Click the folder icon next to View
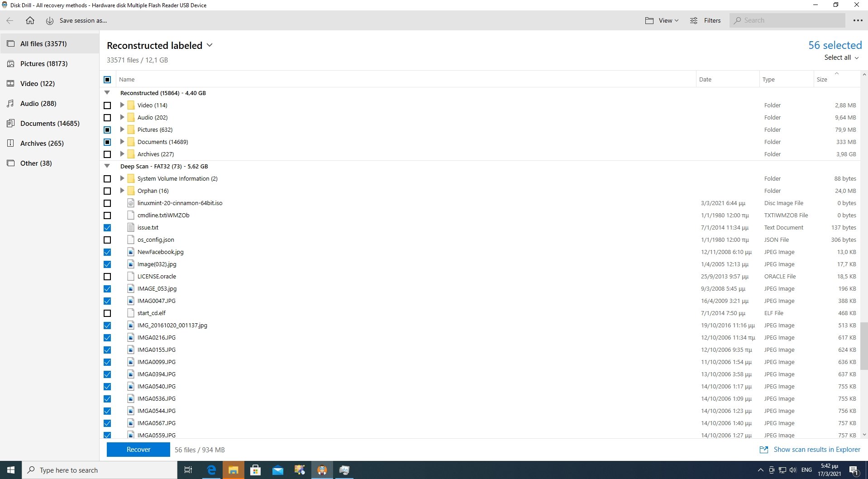The width and height of the screenshot is (868, 479). [x=649, y=20]
